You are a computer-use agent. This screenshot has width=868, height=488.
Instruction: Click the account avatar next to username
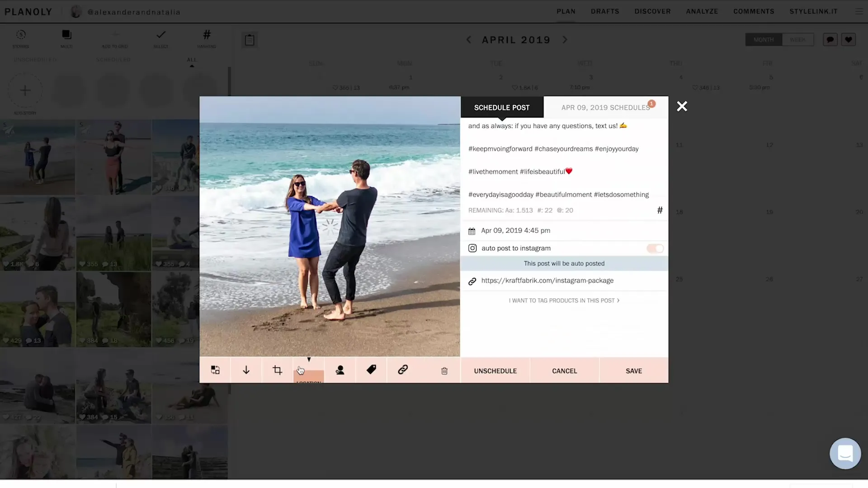point(76,12)
